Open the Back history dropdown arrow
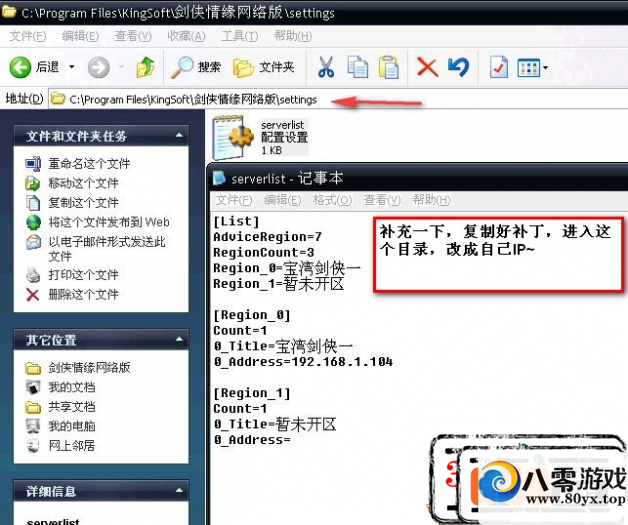 [x=72, y=66]
